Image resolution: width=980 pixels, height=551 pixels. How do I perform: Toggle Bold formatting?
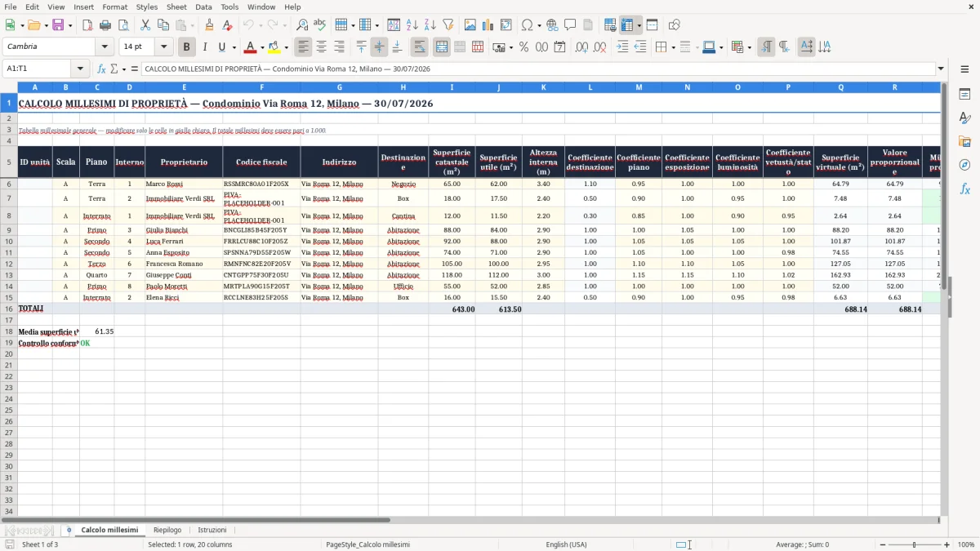click(186, 47)
